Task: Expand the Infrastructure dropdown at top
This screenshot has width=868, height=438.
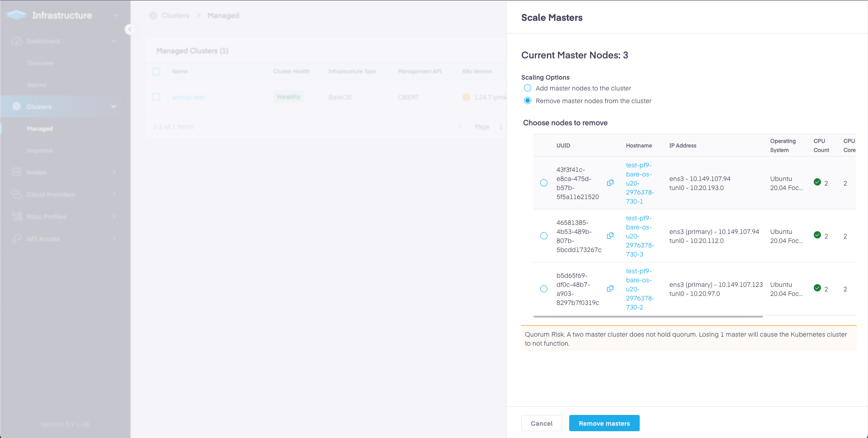Action: (115, 15)
